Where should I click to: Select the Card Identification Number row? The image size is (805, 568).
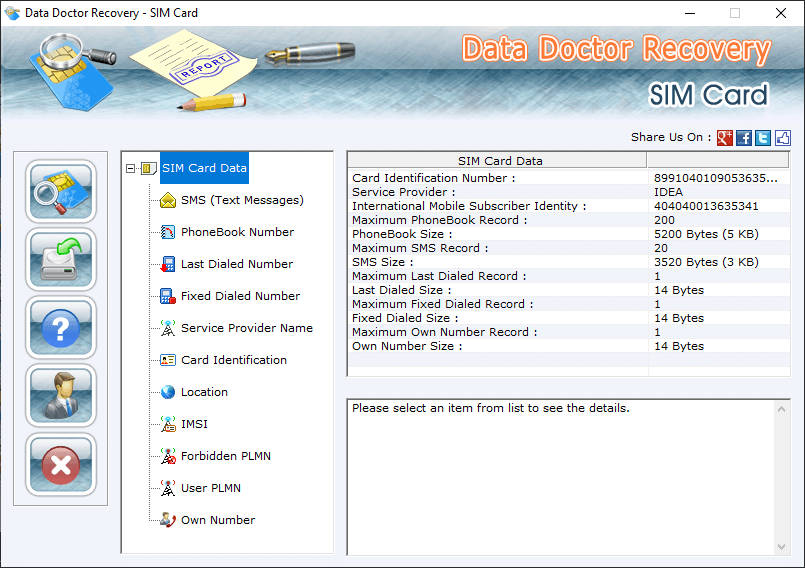[x=569, y=178]
